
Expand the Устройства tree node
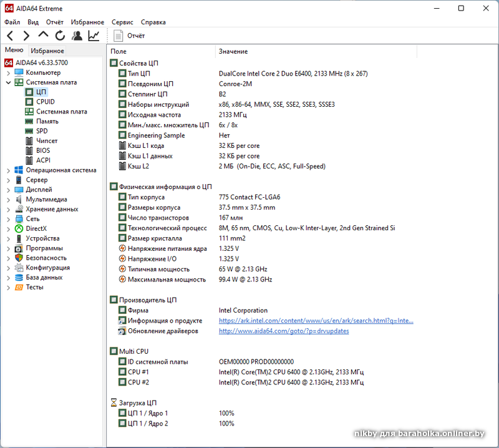[8, 239]
